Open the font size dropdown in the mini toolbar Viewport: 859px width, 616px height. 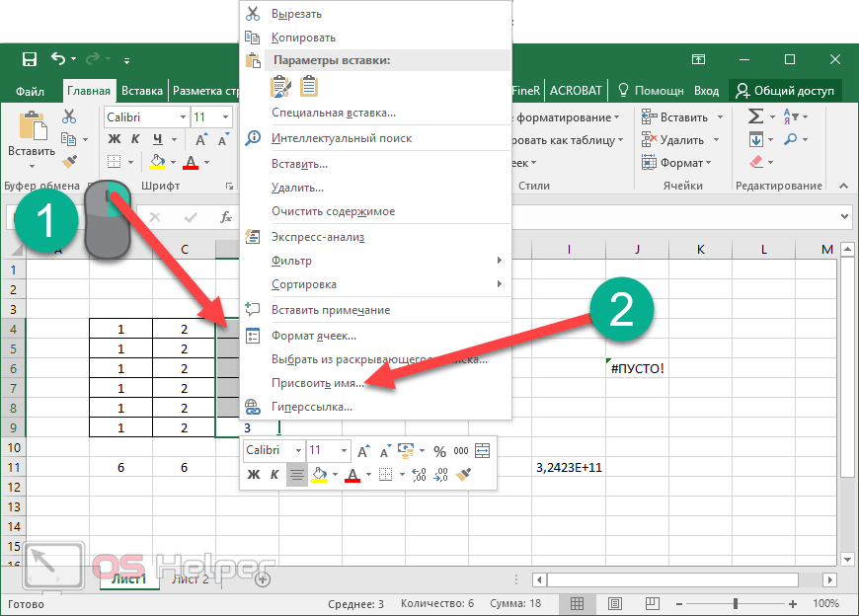(344, 450)
